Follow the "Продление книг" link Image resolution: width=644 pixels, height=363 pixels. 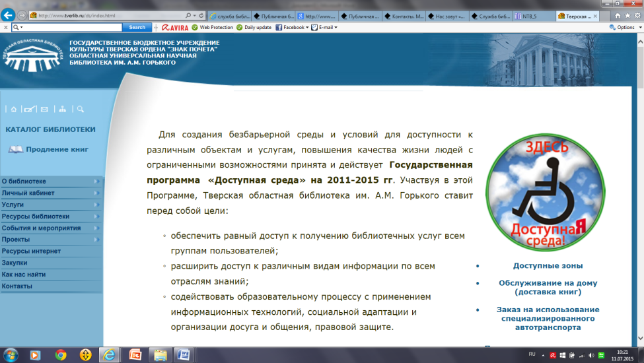point(57,150)
